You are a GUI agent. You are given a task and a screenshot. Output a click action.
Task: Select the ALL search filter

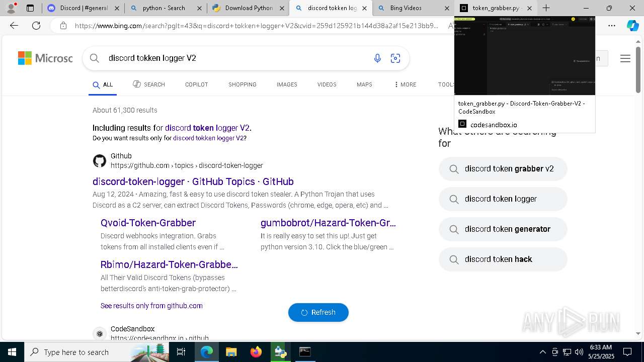coord(103,84)
